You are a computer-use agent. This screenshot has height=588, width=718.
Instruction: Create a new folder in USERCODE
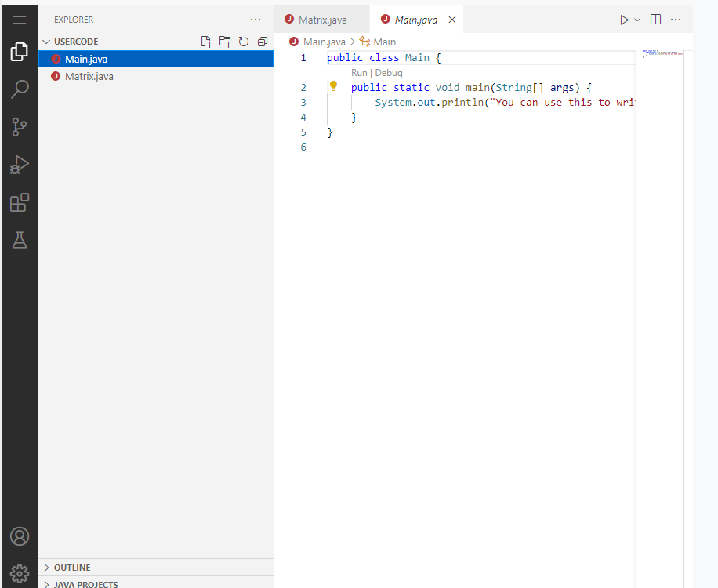pos(225,41)
